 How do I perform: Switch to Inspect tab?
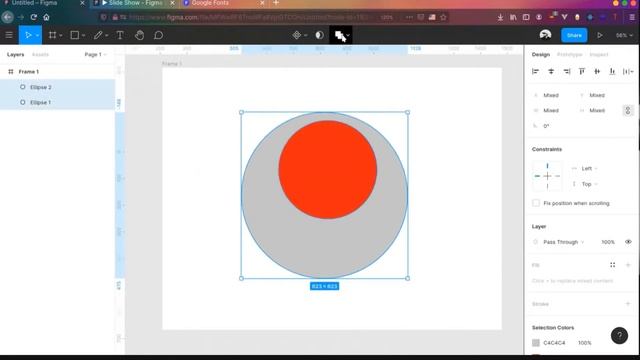coord(599,54)
